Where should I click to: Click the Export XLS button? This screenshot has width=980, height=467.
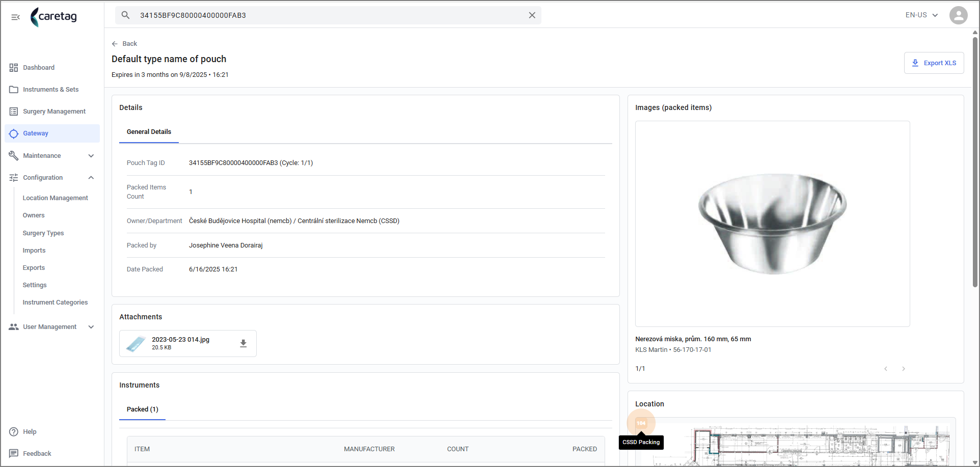pos(934,63)
